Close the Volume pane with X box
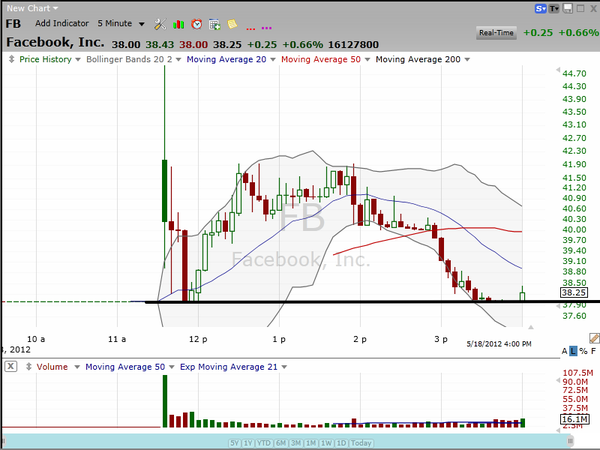The height and width of the screenshot is (450, 600). tap(9, 367)
